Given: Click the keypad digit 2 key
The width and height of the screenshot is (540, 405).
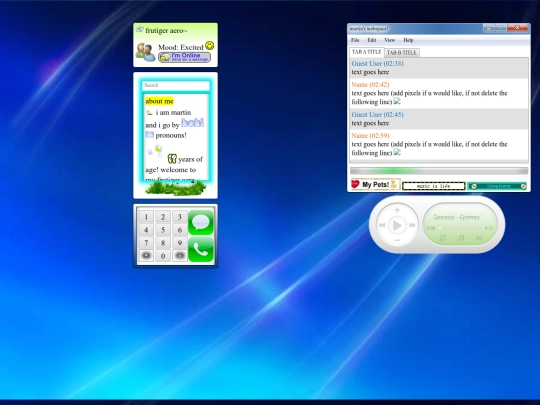Looking at the screenshot, I should tap(163, 217).
